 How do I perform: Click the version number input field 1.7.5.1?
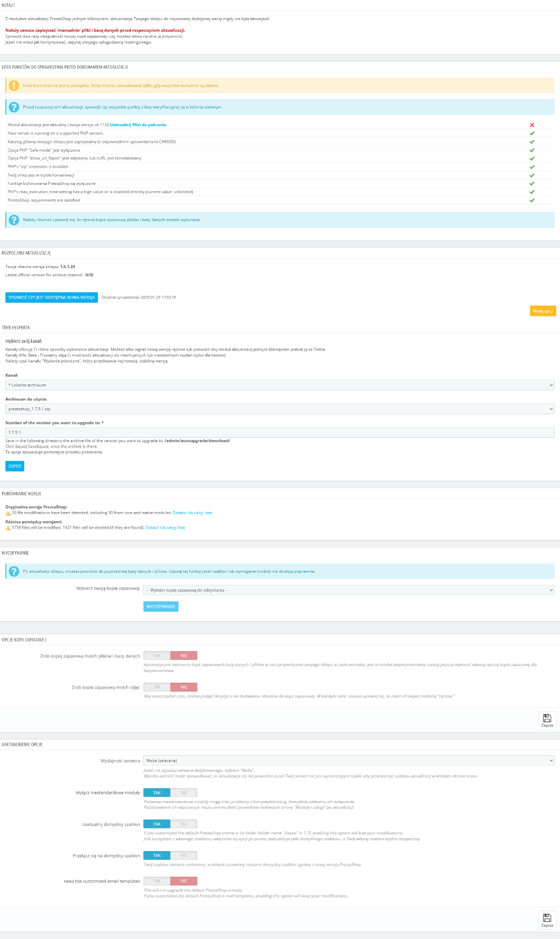point(280,432)
